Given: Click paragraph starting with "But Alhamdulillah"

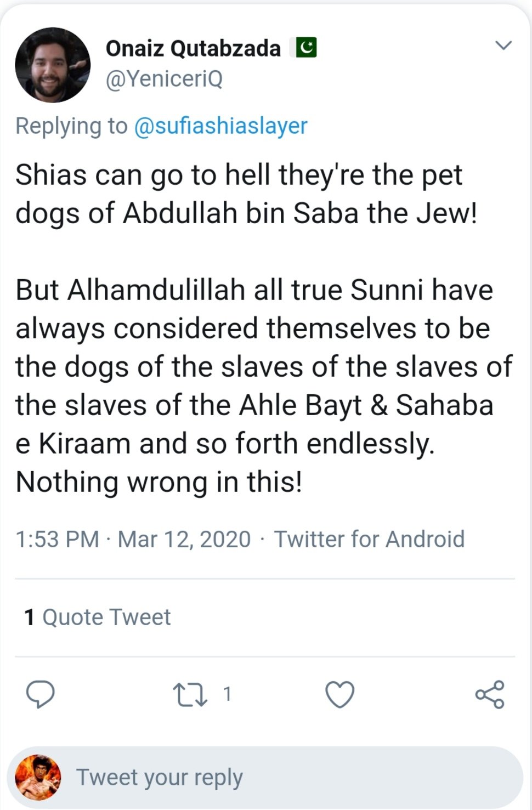Looking at the screenshot, I should coord(263,386).
